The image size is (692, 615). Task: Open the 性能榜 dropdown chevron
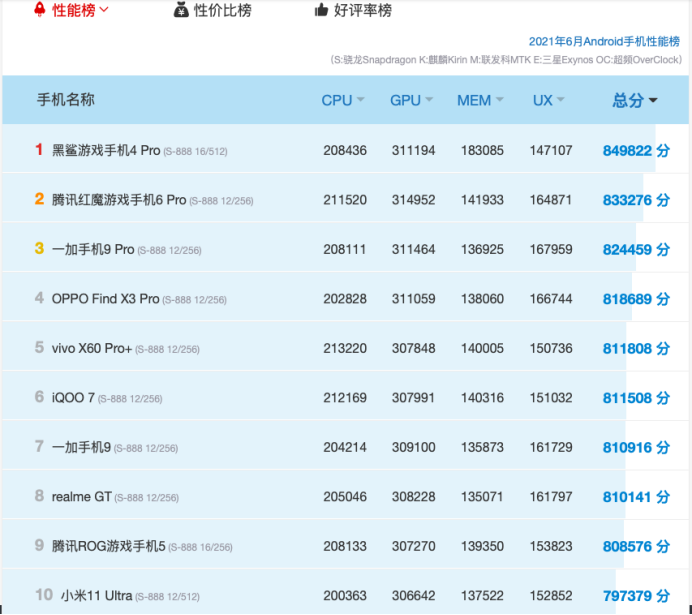click(105, 9)
